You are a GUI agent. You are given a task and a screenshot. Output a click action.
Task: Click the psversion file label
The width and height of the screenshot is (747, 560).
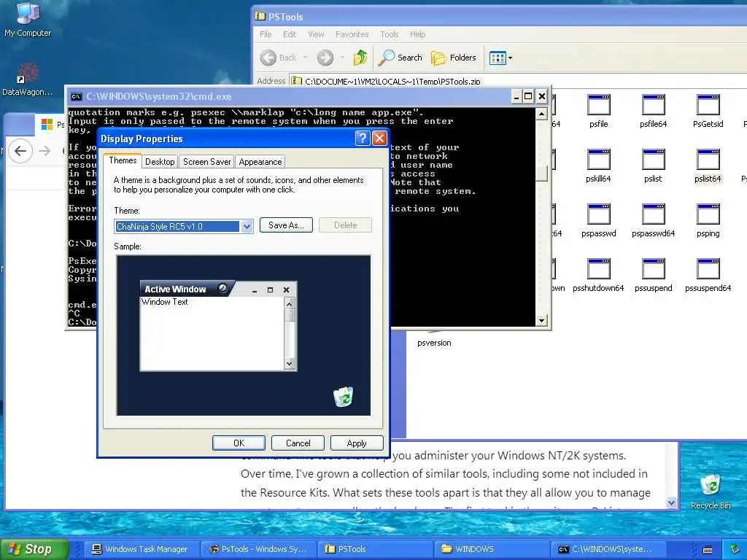point(434,343)
